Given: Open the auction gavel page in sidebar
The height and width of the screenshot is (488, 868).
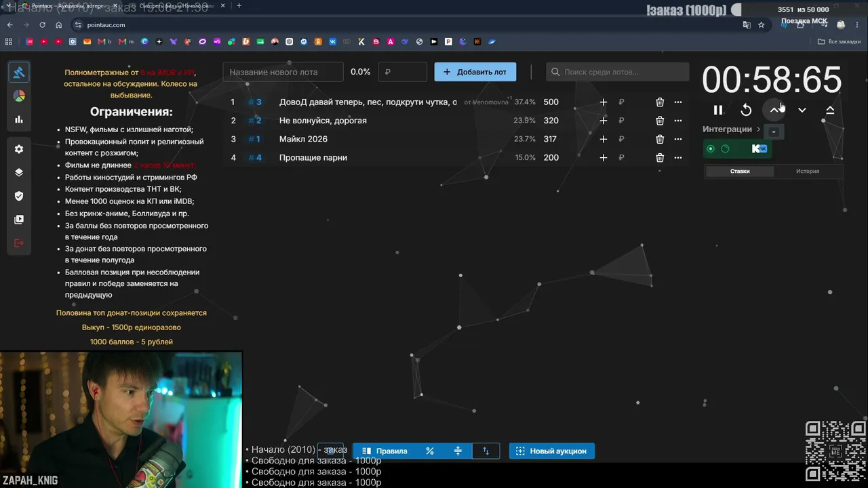Looking at the screenshot, I should [19, 73].
